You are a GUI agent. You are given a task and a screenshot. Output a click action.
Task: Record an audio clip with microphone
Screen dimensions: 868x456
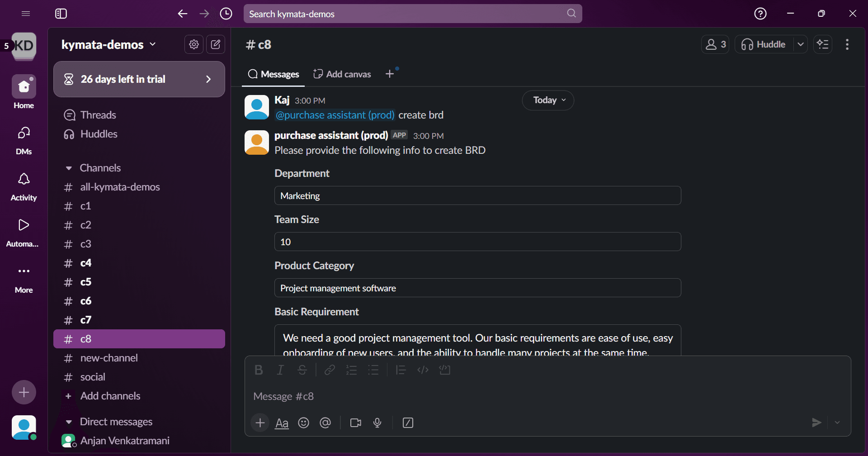pyautogui.click(x=377, y=423)
